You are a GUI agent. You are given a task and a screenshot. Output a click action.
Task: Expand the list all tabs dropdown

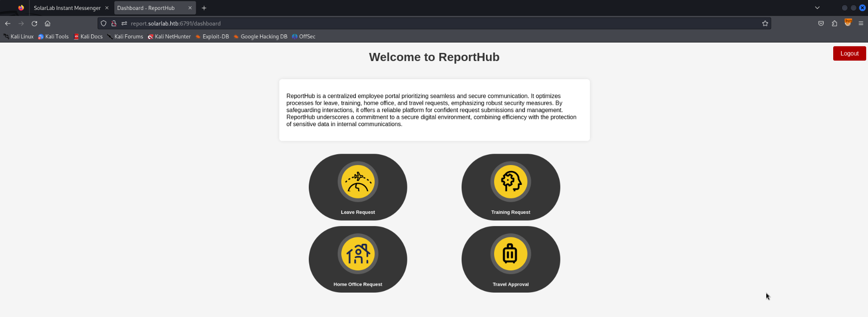point(817,8)
